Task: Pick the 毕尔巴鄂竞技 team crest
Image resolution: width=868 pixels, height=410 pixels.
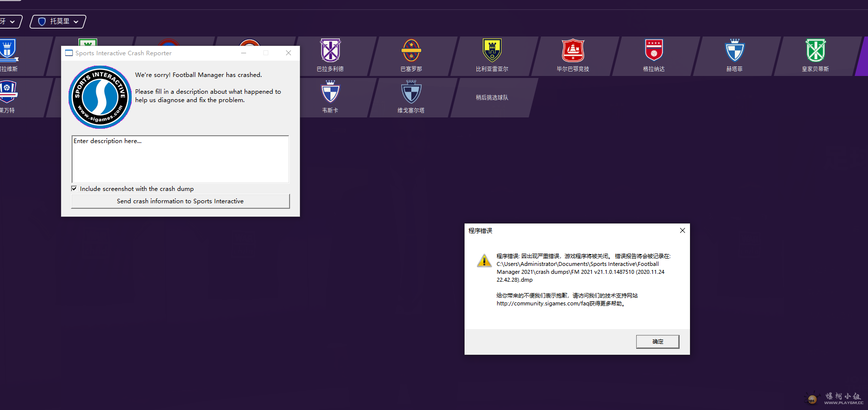Action: tap(573, 50)
